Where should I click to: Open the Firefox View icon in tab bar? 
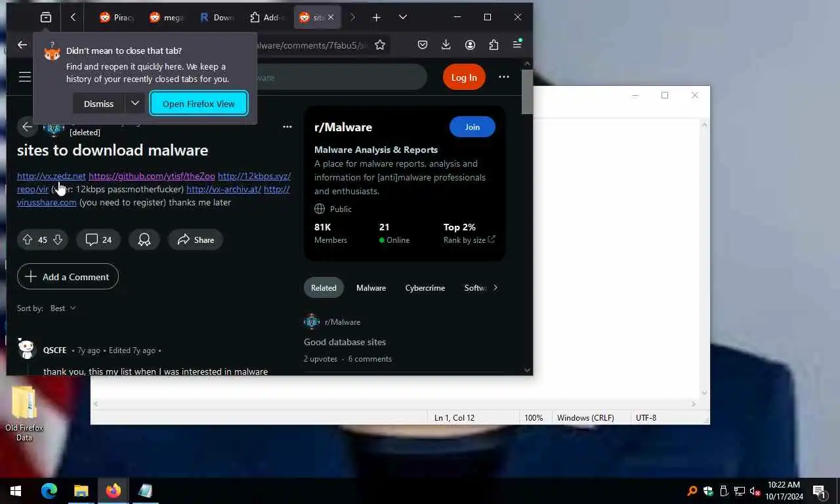point(46,18)
